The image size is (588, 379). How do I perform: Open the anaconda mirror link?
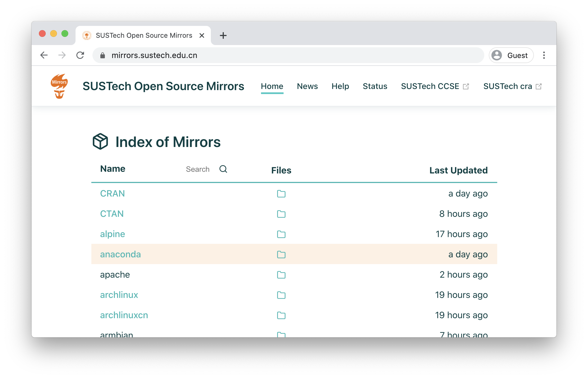tap(120, 254)
